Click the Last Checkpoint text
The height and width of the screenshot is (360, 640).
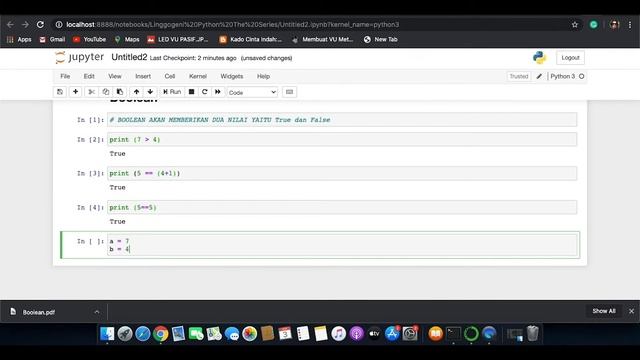click(193, 58)
